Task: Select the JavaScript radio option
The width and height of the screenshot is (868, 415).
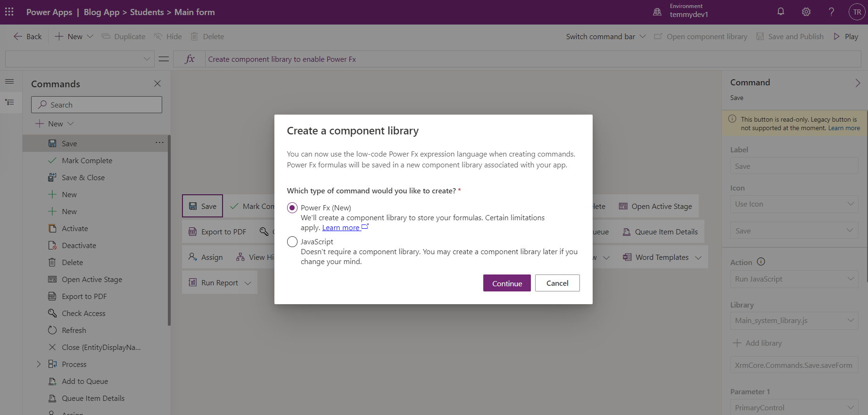Action: [292, 242]
